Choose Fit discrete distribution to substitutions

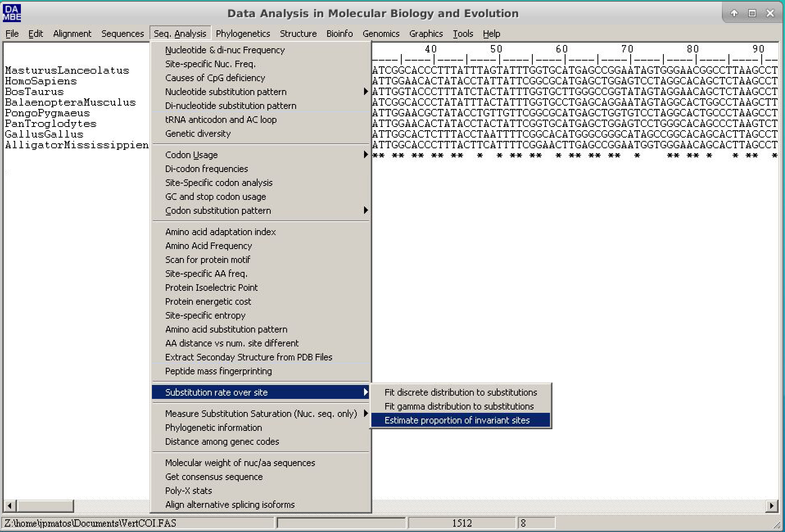461,392
